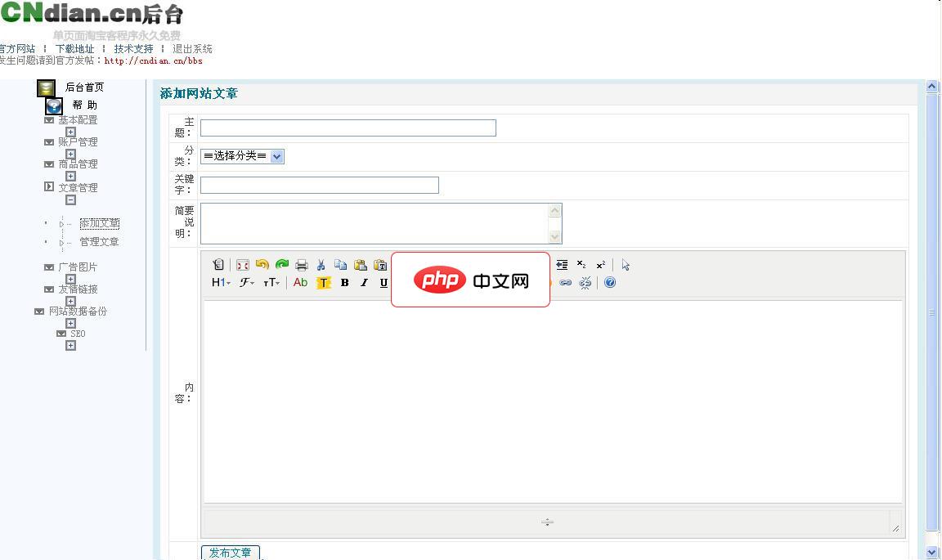Click the Undo icon in editor toolbar
This screenshot has height=560, width=942.
262,265
